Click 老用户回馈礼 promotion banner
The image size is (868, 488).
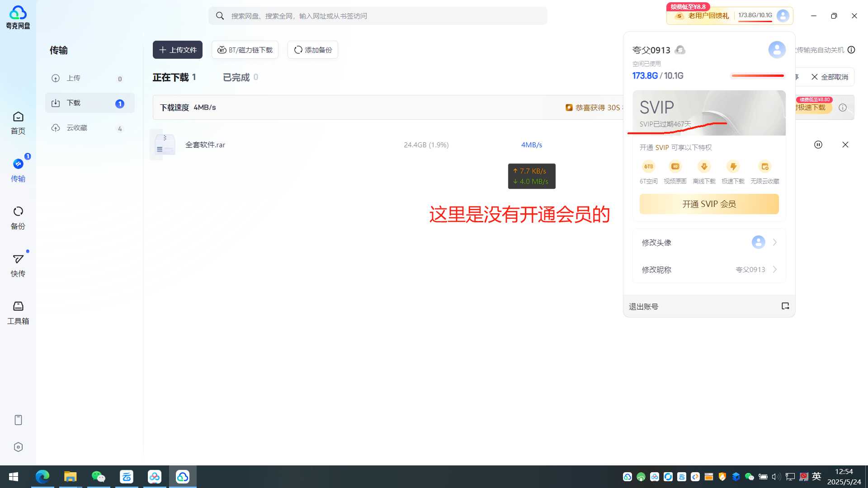[x=701, y=15]
